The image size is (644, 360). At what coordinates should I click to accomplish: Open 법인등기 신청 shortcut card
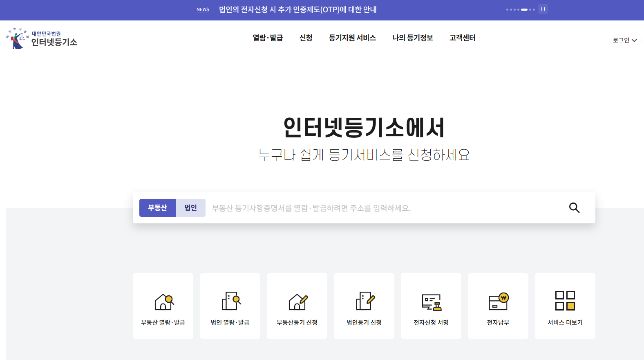coord(364,306)
